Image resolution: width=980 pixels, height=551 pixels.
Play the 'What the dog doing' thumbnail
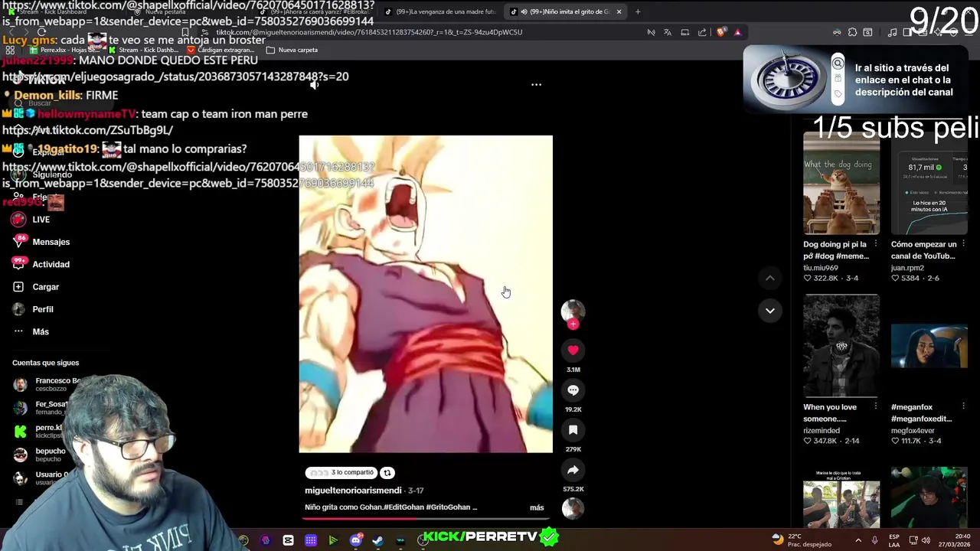(x=841, y=183)
